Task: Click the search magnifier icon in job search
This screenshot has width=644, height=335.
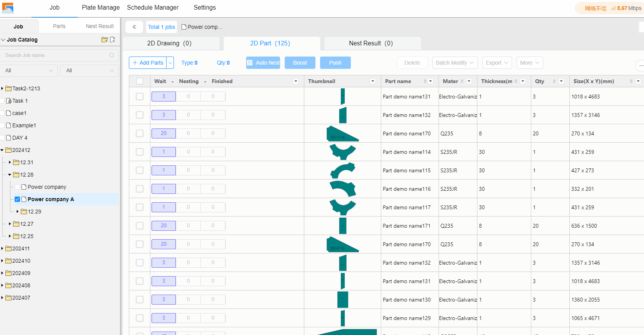Action: [112, 55]
